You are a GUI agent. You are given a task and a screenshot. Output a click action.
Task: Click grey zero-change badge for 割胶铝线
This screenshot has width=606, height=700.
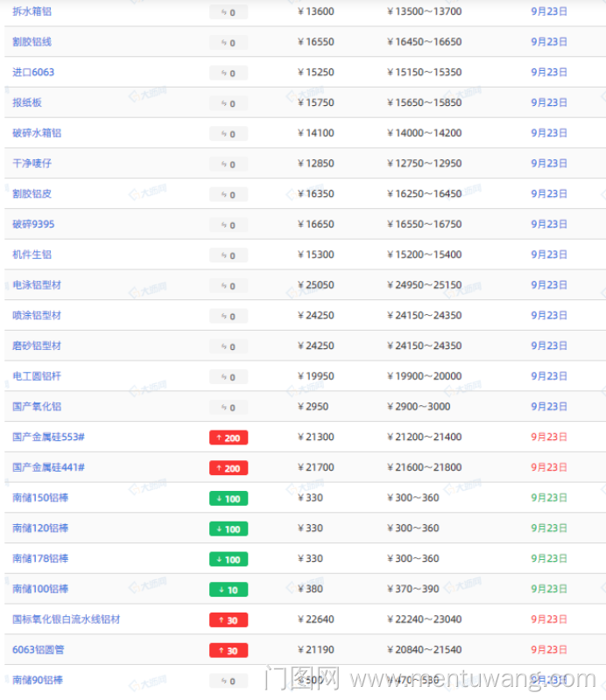pos(229,43)
